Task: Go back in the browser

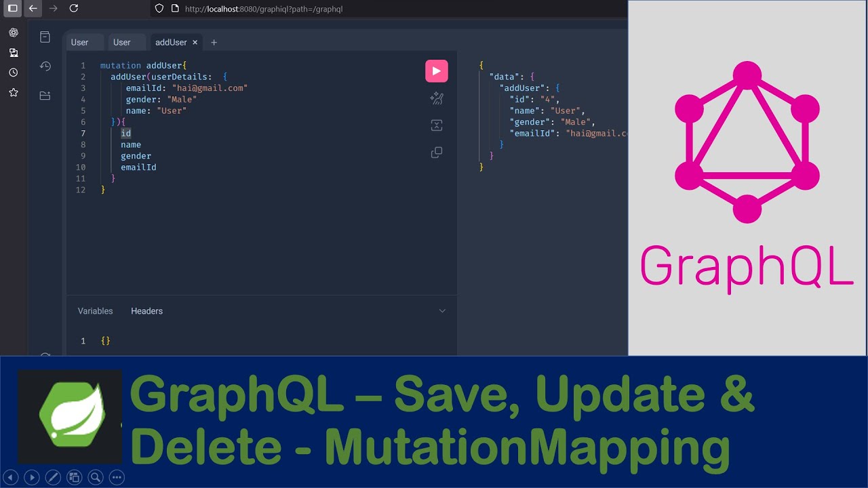Action: (x=33, y=8)
